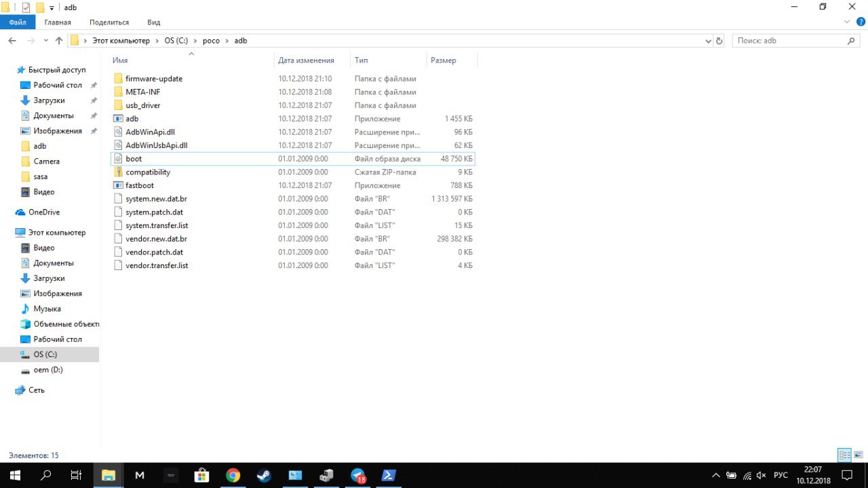Click the Forward navigation arrow

tap(31, 41)
